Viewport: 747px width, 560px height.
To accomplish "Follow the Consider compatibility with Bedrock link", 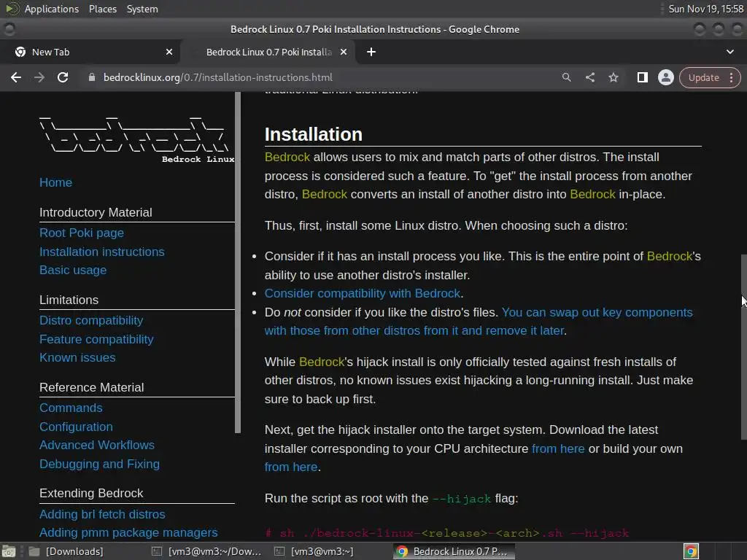I will (363, 293).
